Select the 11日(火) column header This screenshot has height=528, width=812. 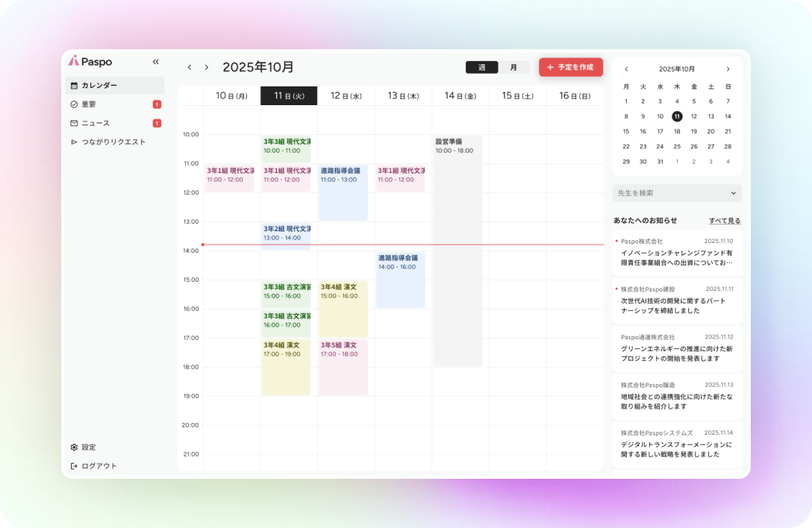coord(289,95)
